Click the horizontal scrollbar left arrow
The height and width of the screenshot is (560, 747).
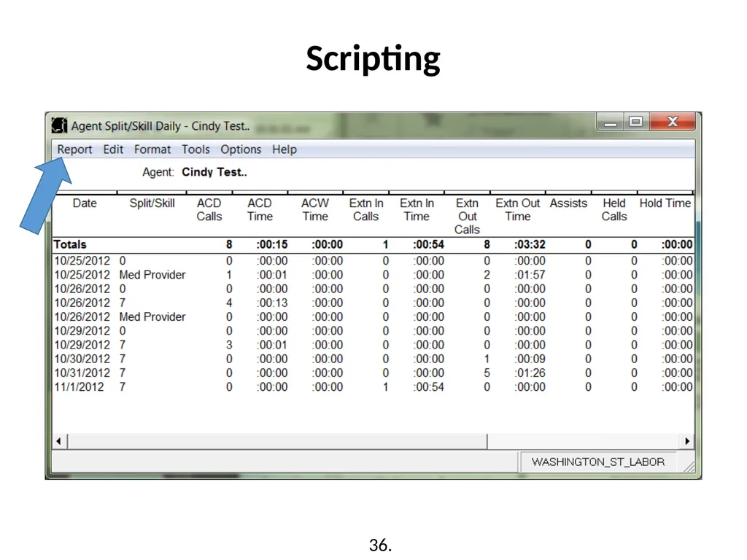coord(58,441)
